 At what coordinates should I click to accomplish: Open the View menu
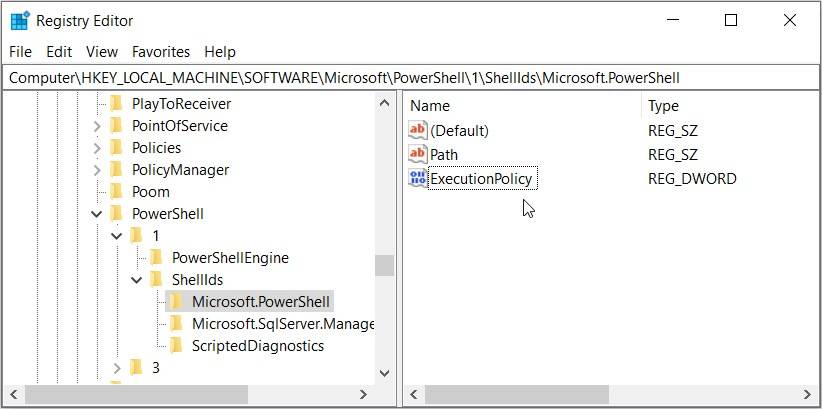click(102, 51)
